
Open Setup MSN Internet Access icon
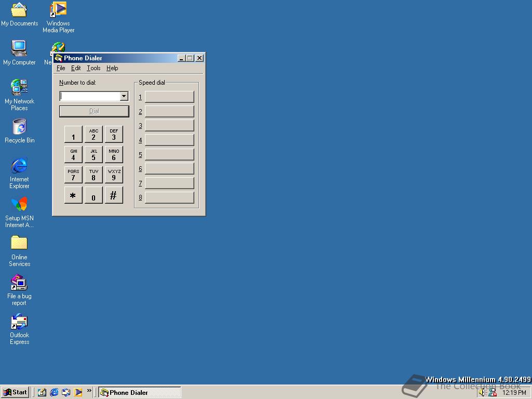pos(19,212)
